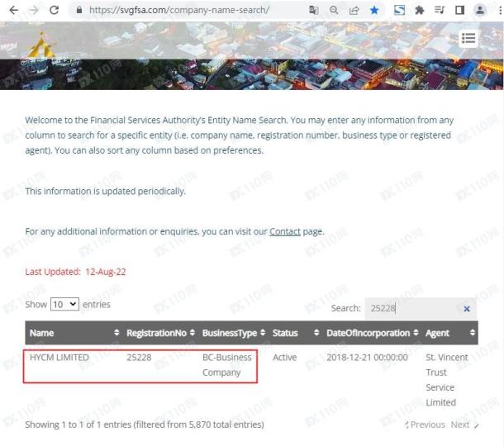Reload the current page
The height and width of the screenshot is (446, 504).
tap(54, 10)
